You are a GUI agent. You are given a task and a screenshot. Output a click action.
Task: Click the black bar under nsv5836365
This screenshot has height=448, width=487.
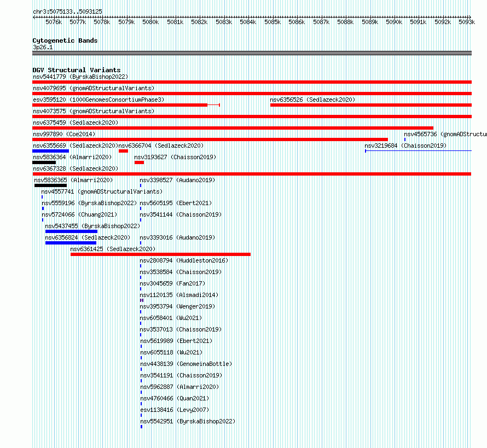point(51,185)
